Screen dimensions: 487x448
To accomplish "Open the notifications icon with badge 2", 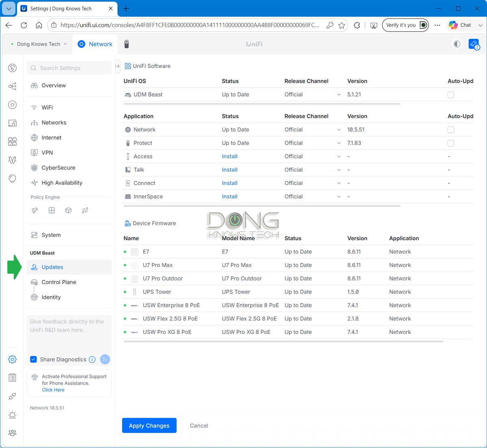I will pyautogui.click(x=474, y=44).
